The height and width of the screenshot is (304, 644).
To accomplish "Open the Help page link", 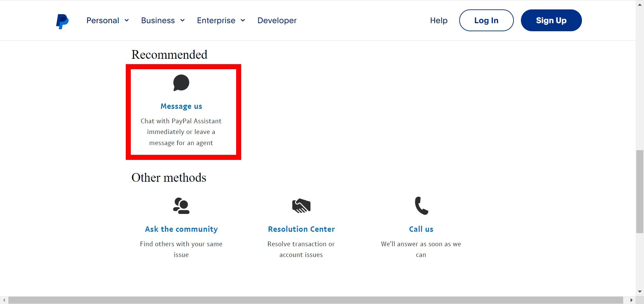I will pos(439,20).
